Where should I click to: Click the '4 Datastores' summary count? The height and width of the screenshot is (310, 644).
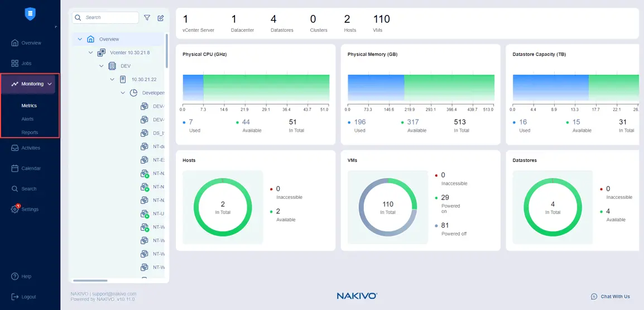coord(282,23)
